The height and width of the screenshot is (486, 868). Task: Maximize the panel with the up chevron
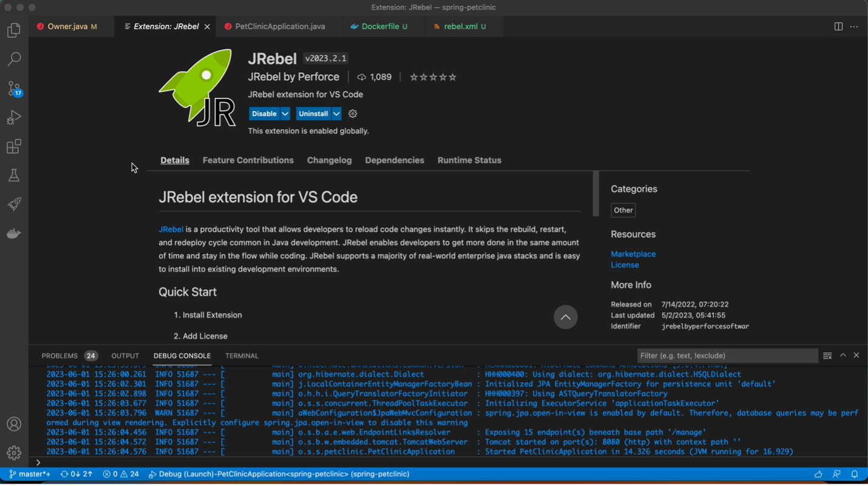(x=843, y=355)
